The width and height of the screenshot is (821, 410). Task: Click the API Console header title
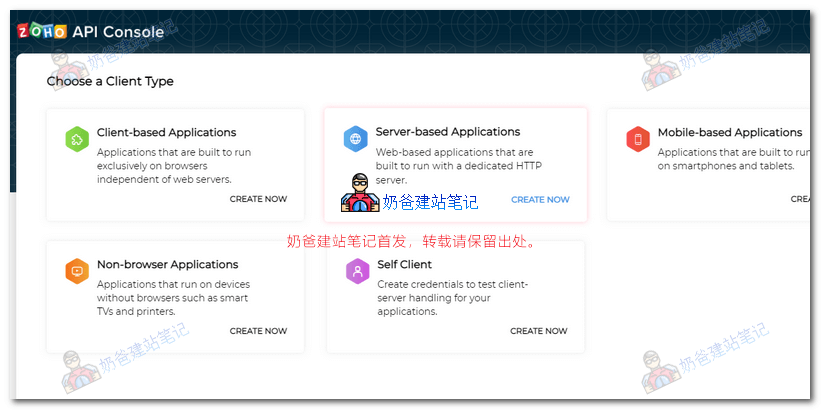point(118,32)
